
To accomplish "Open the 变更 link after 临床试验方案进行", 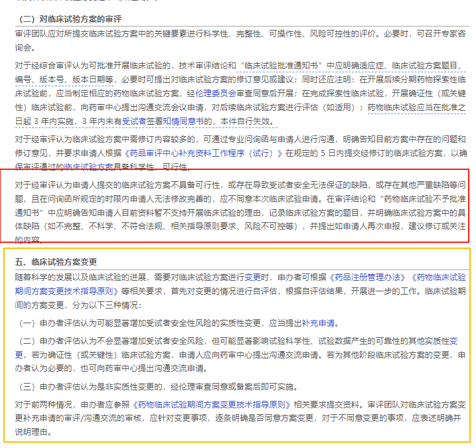I will pyautogui.click(x=252, y=277).
